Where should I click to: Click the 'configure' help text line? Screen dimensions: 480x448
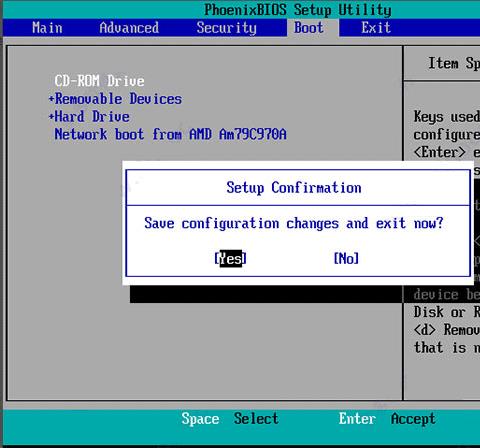(x=447, y=135)
